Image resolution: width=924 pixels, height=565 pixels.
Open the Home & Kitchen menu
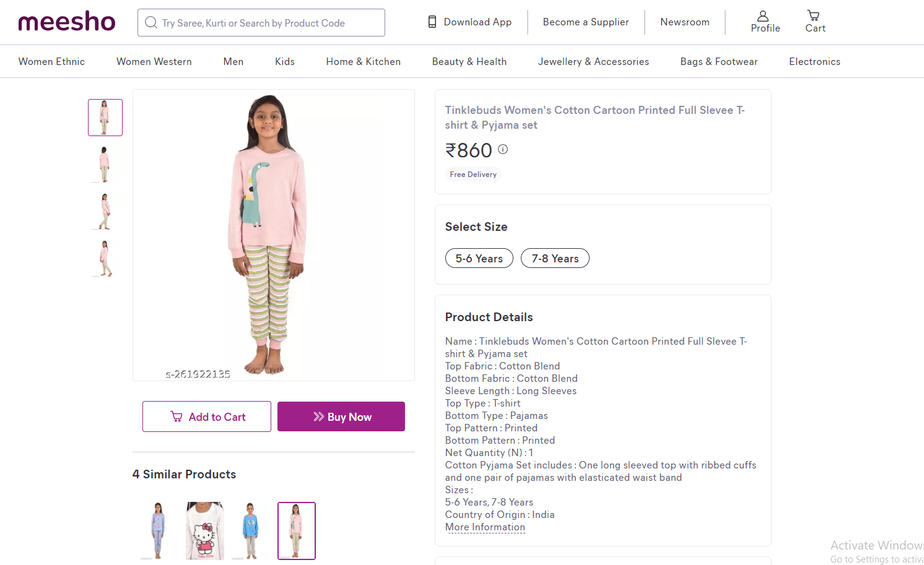[x=363, y=62]
